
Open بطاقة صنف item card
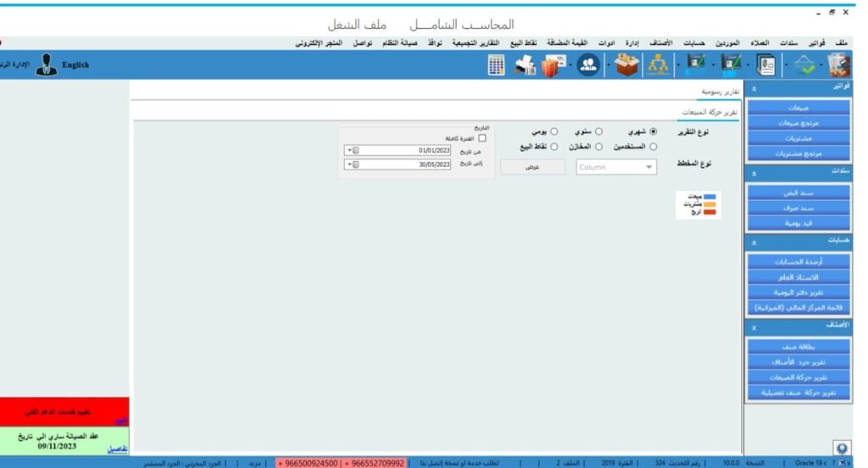pos(798,347)
